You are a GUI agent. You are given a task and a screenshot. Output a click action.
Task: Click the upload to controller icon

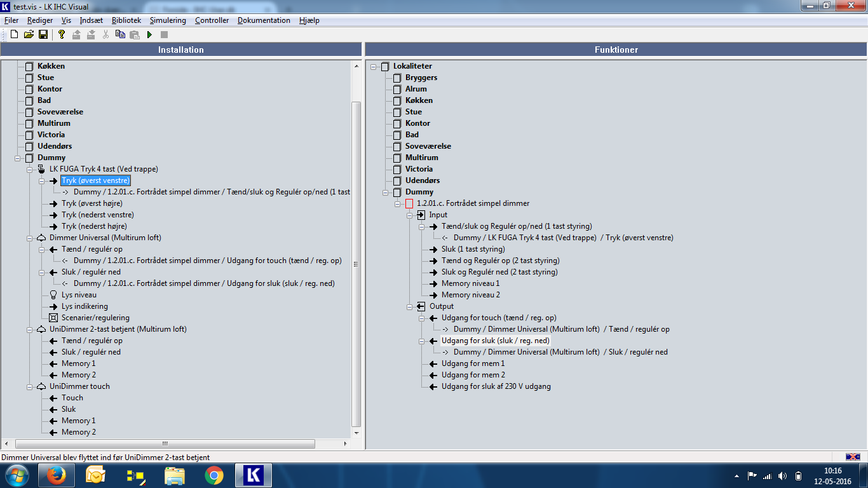pyautogui.click(x=76, y=34)
